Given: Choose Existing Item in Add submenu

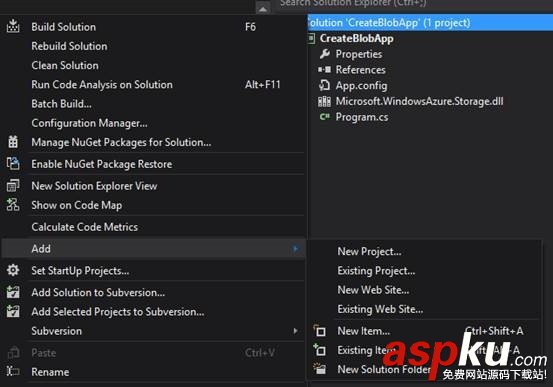Looking at the screenshot, I should [x=425, y=350].
